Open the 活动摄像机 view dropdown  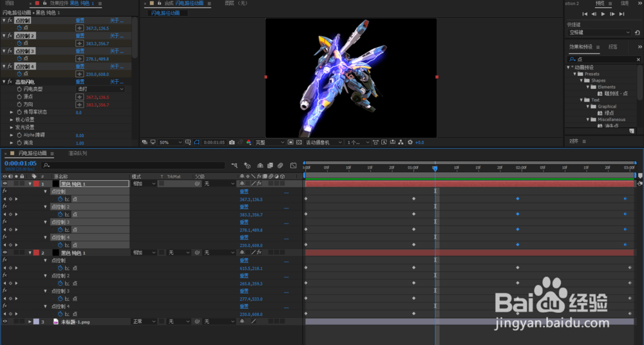coord(324,142)
